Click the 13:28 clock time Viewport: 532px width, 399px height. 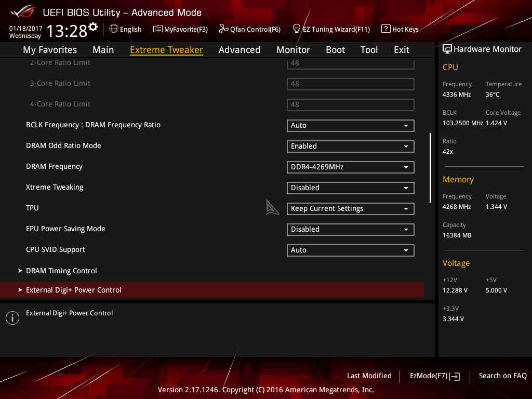click(67, 31)
